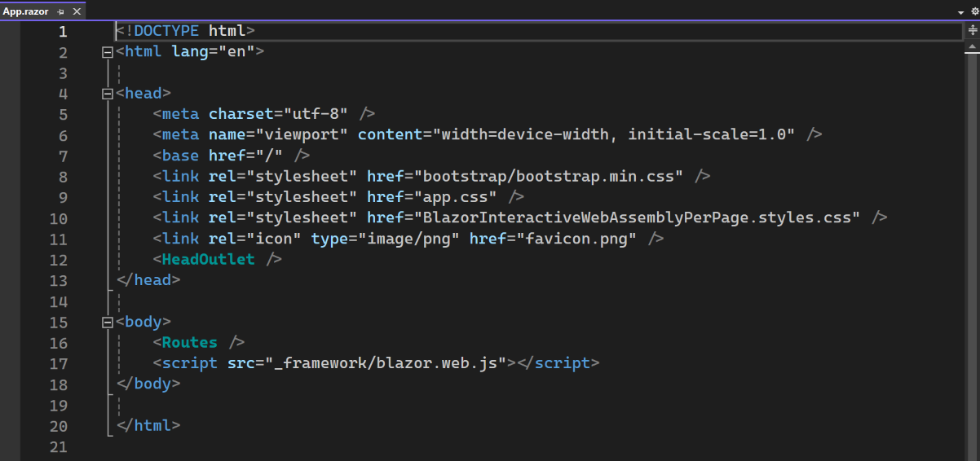Screen dimensions: 980x461
Task: Click line number 21 in the gutter
Action: (x=58, y=446)
